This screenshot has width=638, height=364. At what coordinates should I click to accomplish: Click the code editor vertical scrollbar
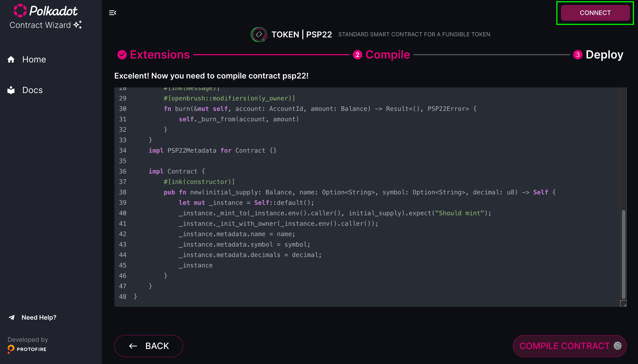pyautogui.click(x=623, y=254)
